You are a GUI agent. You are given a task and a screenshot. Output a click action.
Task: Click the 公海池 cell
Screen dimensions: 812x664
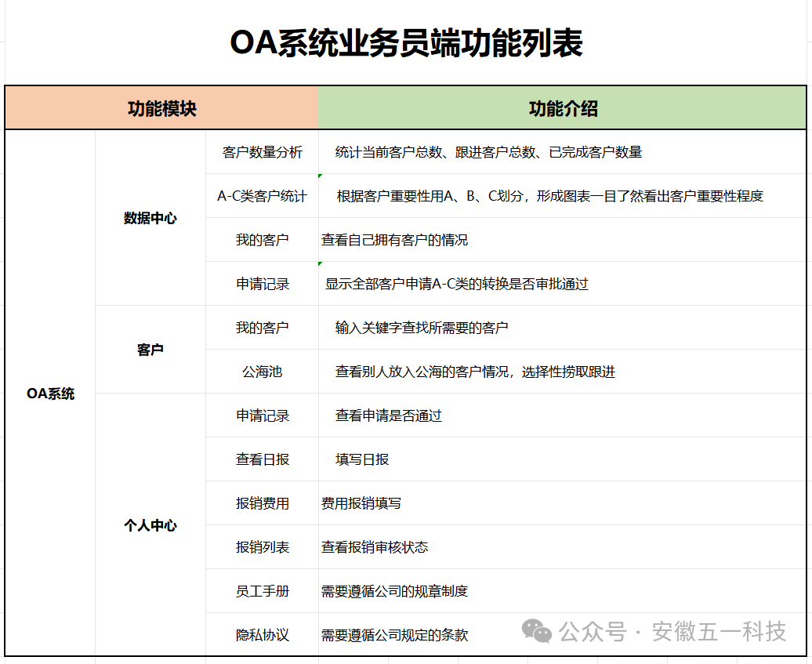[262, 372]
